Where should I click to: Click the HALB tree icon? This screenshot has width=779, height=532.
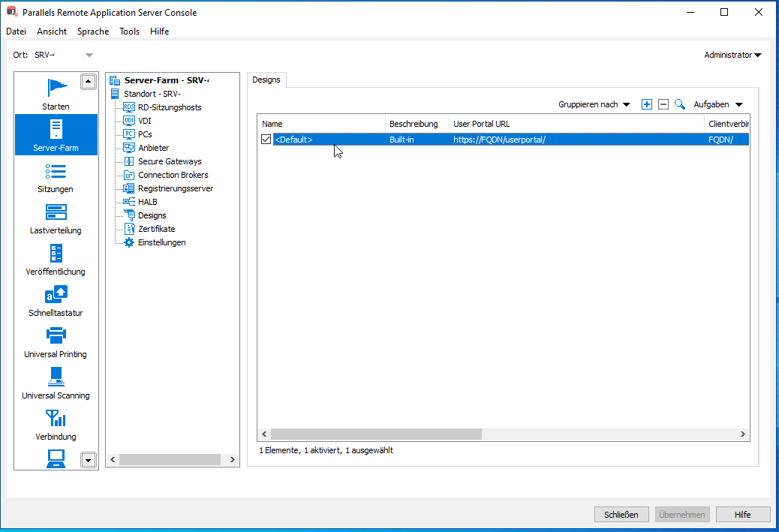click(128, 201)
